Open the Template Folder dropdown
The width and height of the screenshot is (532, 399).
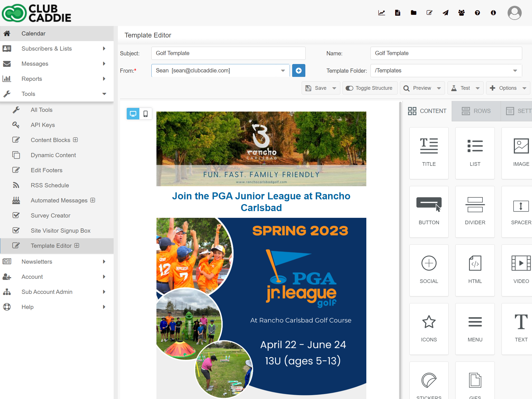pyautogui.click(x=446, y=70)
